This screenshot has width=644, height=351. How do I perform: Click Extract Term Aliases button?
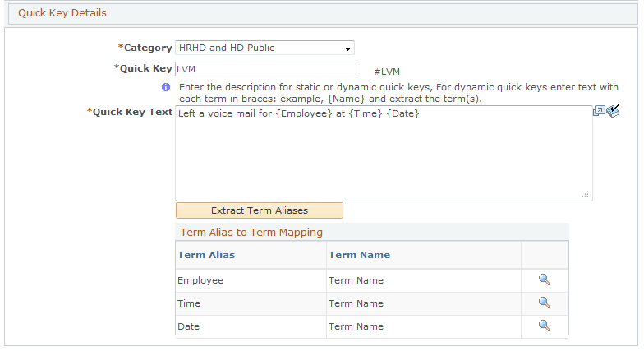pos(260,210)
